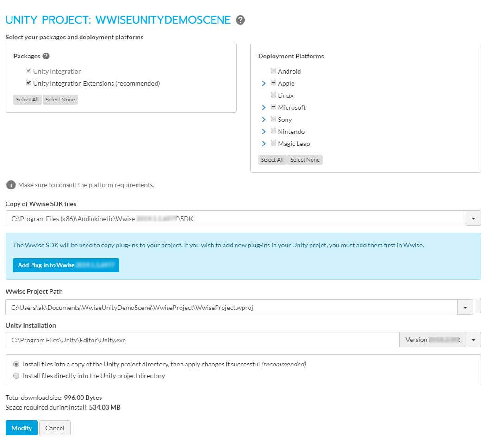Click the WwiseProject.wproj path field
The width and height of the screenshot is (486, 448).
pos(231,308)
